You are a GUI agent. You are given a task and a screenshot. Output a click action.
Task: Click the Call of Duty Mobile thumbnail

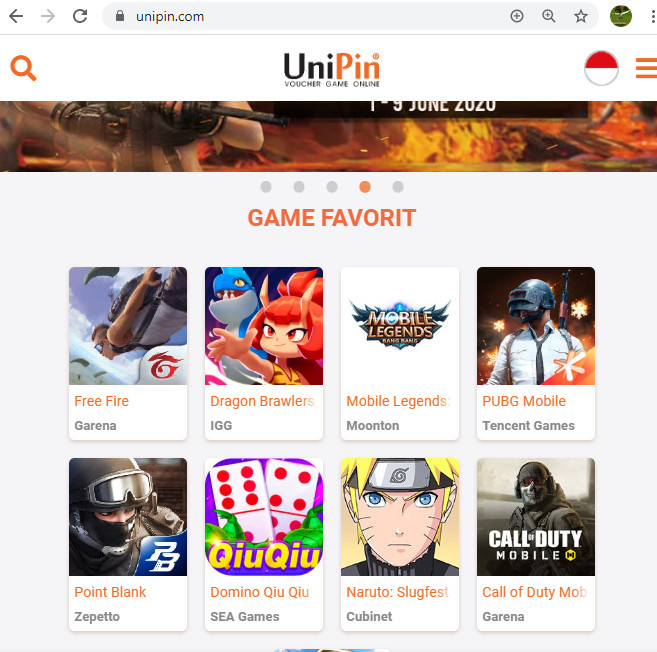536,517
